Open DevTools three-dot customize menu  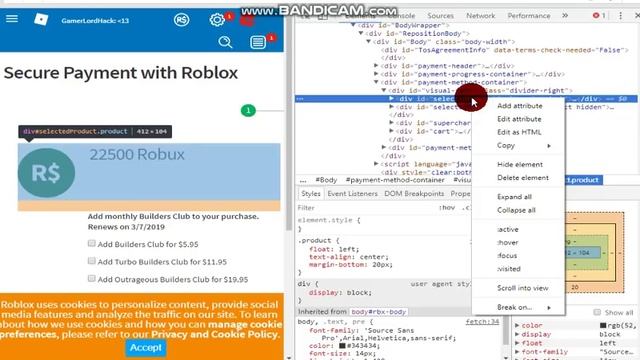point(620,16)
